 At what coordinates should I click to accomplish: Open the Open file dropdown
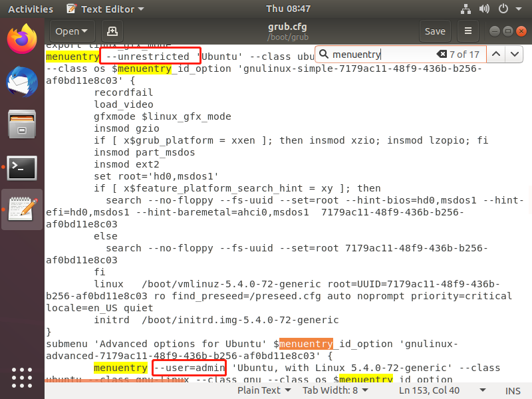72,31
